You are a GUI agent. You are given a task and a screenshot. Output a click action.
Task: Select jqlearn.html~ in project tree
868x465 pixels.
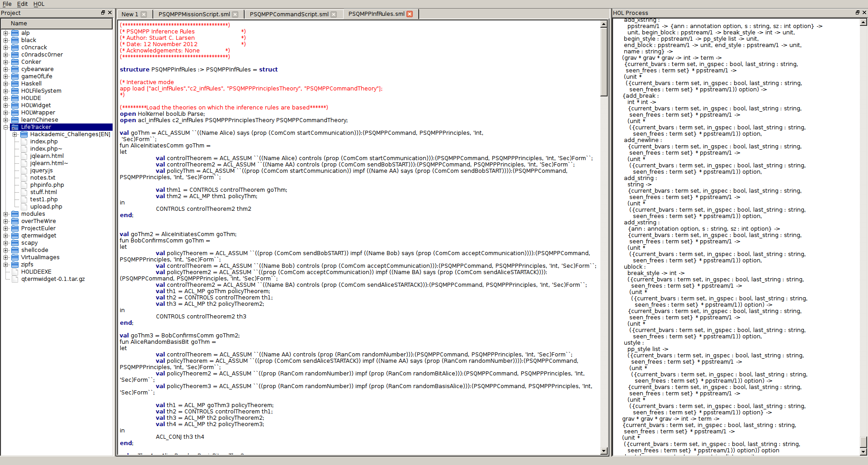coord(49,163)
